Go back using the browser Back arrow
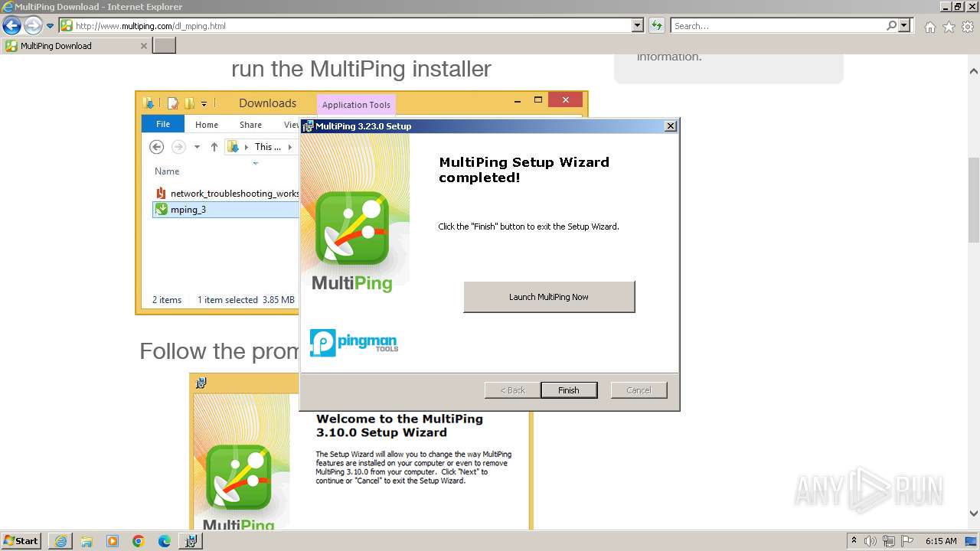The image size is (980, 551). pyautogui.click(x=11, y=26)
